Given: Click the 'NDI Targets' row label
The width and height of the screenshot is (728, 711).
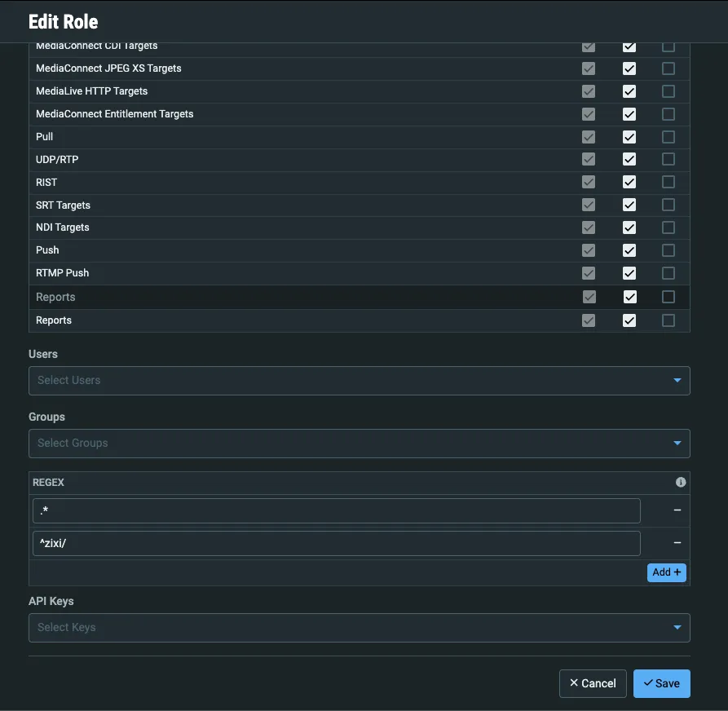Looking at the screenshot, I should [63, 227].
